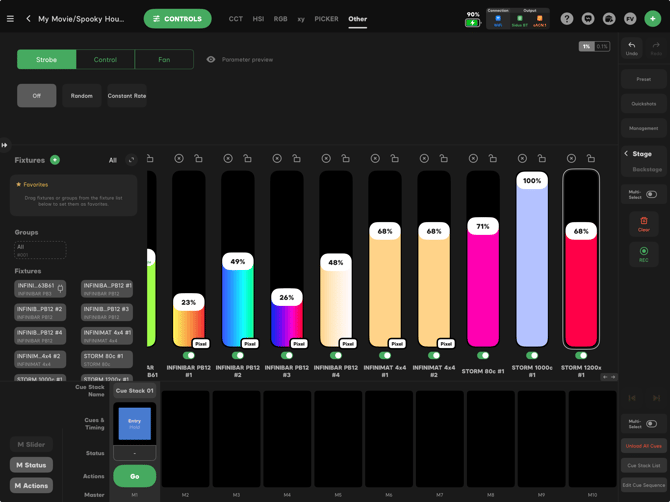Image resolution: width=670 pixels, height=502 pixels.
Task: Enable Multi-Select in the Stage panel
Action: click(651, 194)
